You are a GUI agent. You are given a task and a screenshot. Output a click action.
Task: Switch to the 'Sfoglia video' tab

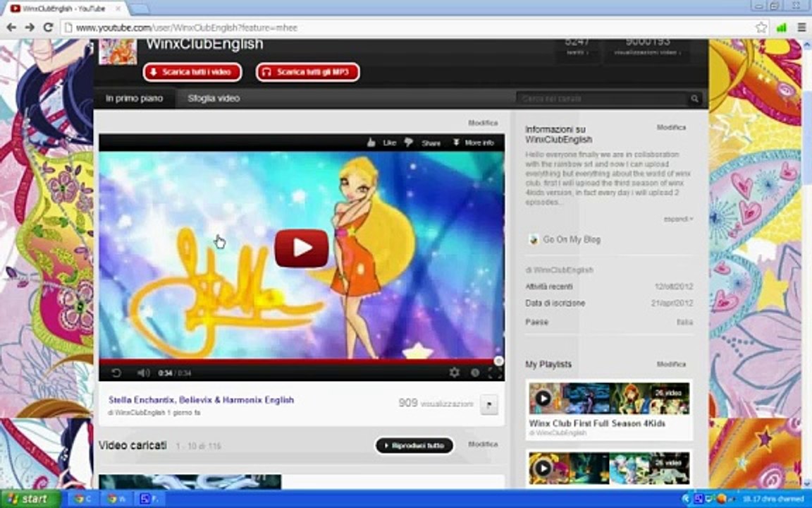214,98
